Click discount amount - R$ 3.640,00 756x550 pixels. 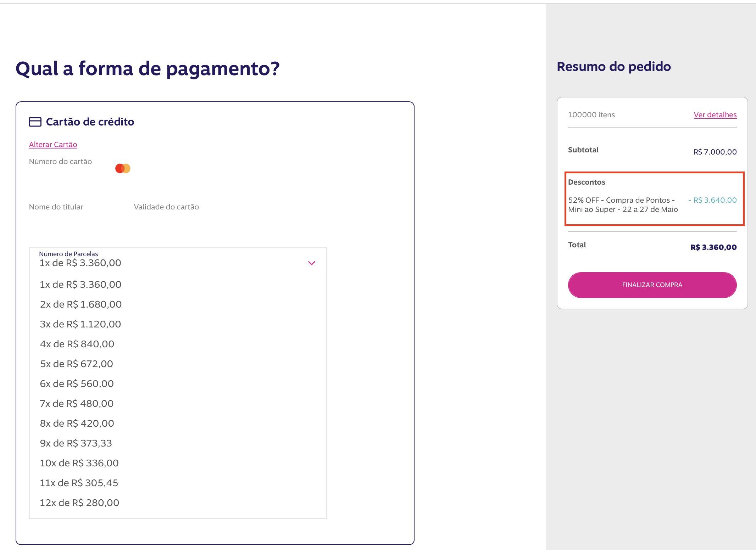pyautogui.click(x=712, y=200)
